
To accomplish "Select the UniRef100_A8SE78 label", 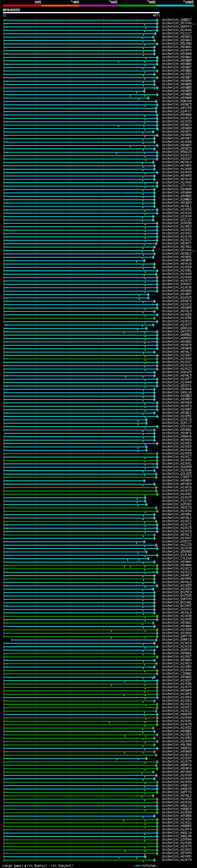I will pyautogui.click(x=177, y=507).
